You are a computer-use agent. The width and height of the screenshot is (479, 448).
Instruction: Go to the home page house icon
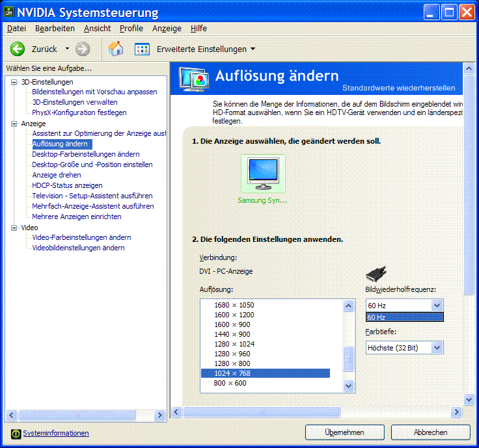click(116, 49)
